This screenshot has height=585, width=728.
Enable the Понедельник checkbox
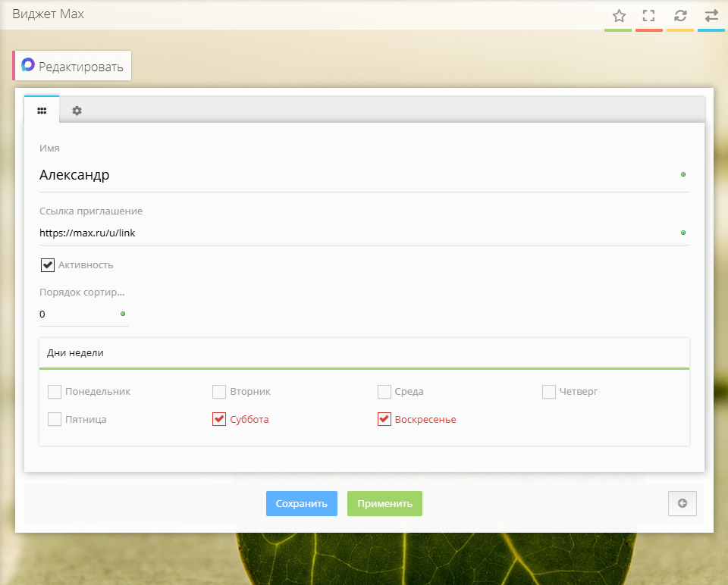tap(55, 392)
